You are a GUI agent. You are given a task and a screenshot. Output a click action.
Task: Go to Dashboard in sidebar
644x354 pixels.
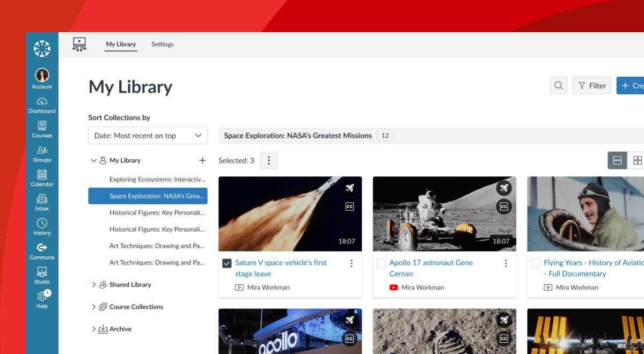pyautogui.click(x=42, y=105)
